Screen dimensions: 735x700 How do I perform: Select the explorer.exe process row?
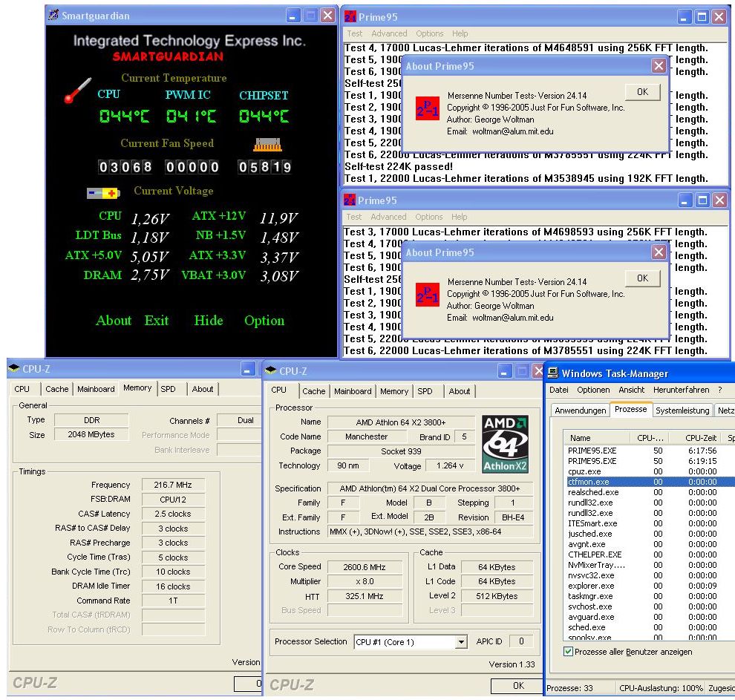coord(649,586)
